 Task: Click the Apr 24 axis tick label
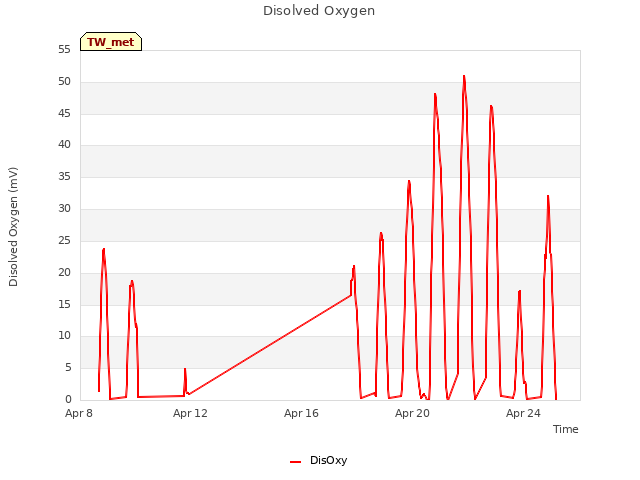[x=523, y=413]
